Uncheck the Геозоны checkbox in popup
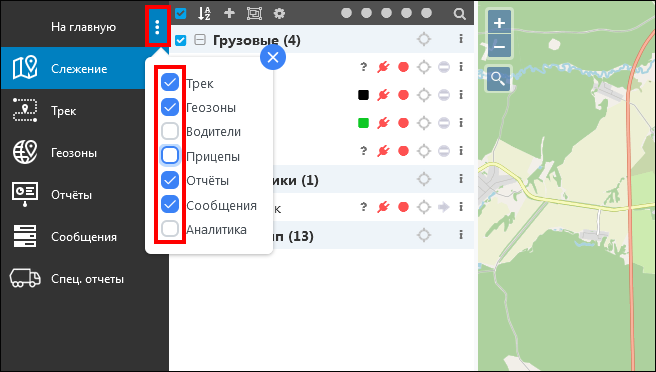Viewport: 656px width, 372px height. pyautogui.click(x=170, y=107)
